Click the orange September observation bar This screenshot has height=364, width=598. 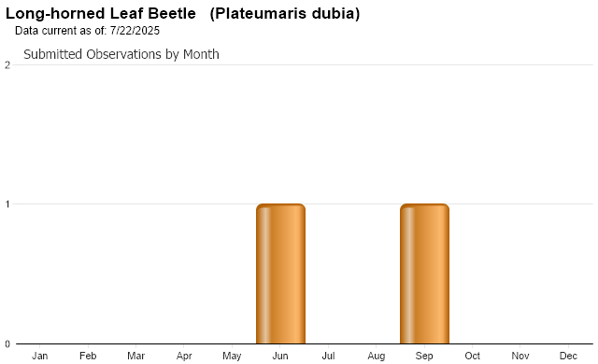(x=424, y=273)
